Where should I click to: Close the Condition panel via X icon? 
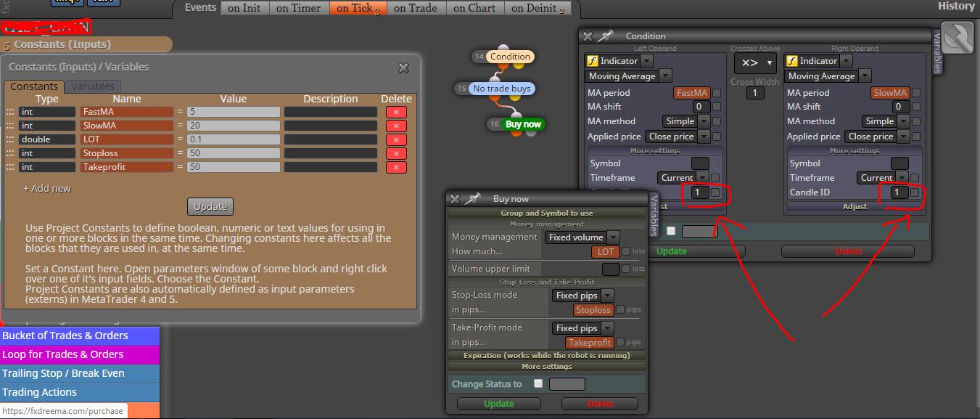(588, 36)
